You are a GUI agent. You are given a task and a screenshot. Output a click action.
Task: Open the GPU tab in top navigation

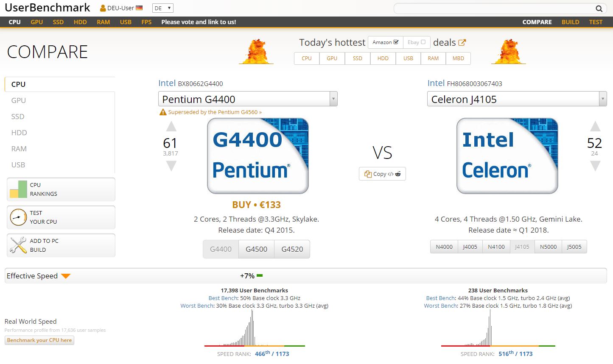click(x=37, y=22)
